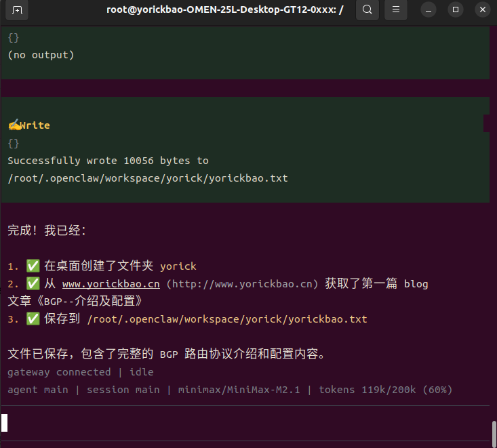Screen dimensions: 497x448
Task: Open the underlined www.yorickbao.cn link
Action: tap(111, 284)
